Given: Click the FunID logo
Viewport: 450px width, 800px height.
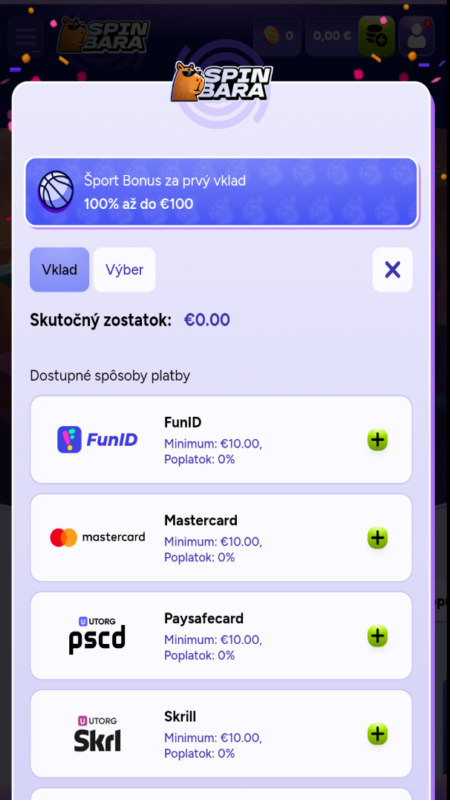Looking at the screenshot, I should click(97, 440).
